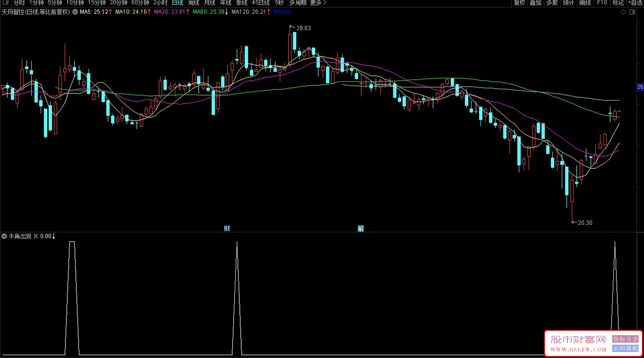The height and width of the screenshot is (358, 644).
Task: Open F10 company information
Action: point(602,3)
